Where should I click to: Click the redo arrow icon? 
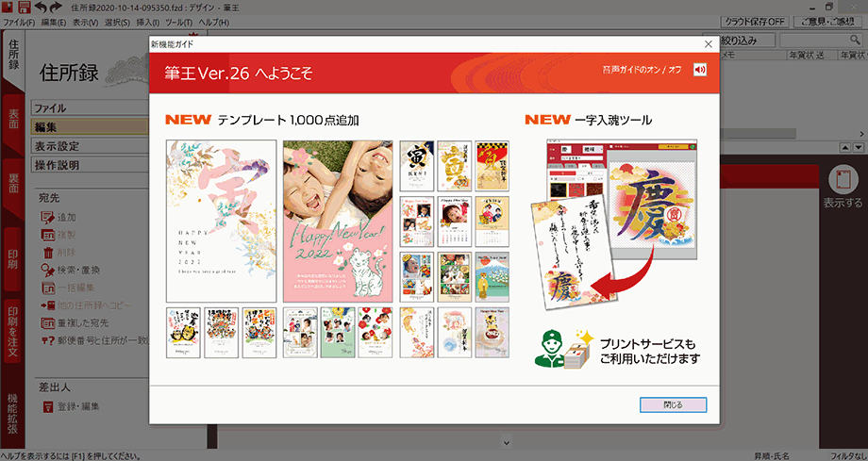56,8
